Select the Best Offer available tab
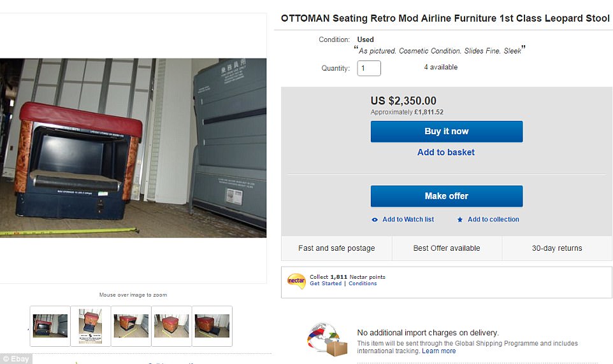Viewport: 613px width, 364px height. click(x=447, y=248)
